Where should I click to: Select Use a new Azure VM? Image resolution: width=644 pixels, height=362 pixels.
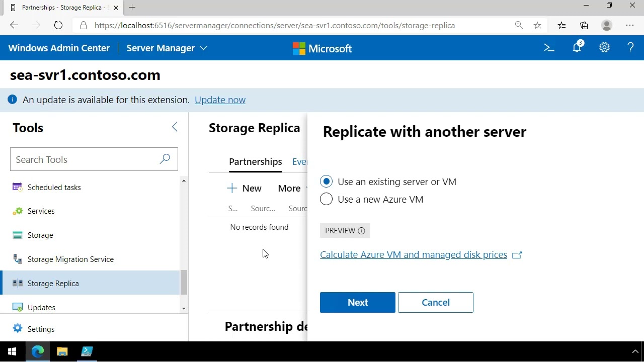pos(326,199)
